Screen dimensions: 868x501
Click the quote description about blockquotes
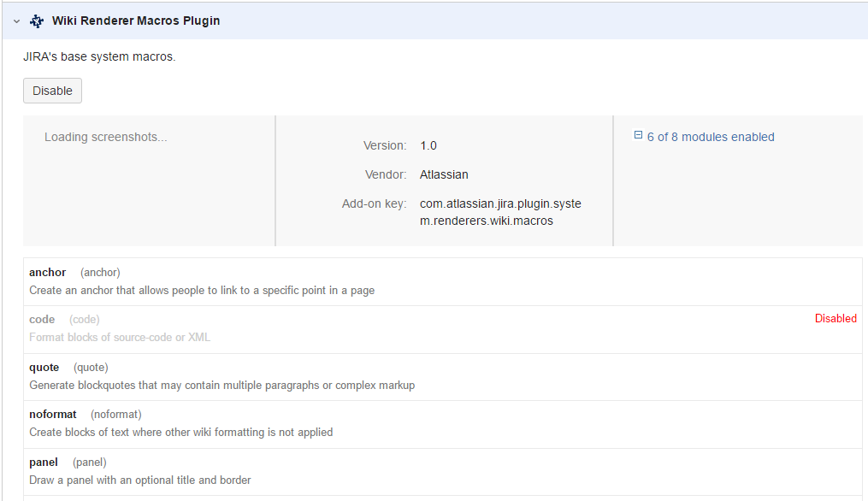222,386
